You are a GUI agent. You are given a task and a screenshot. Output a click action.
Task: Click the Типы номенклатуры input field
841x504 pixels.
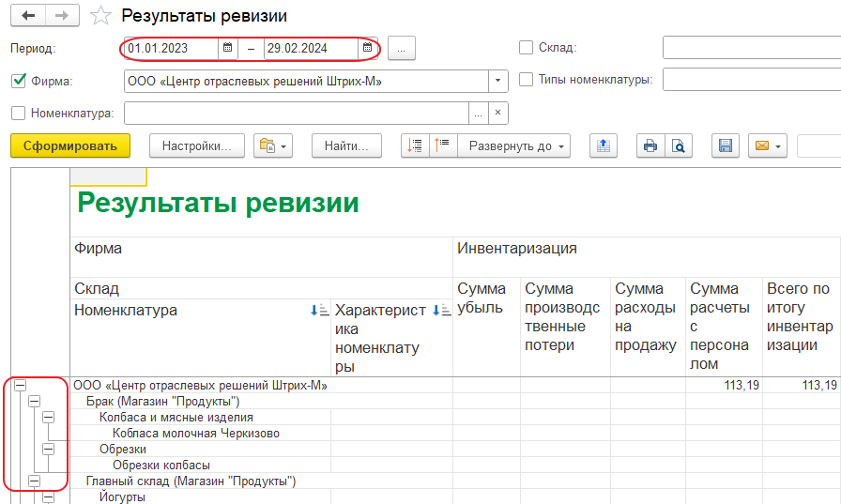752,80
